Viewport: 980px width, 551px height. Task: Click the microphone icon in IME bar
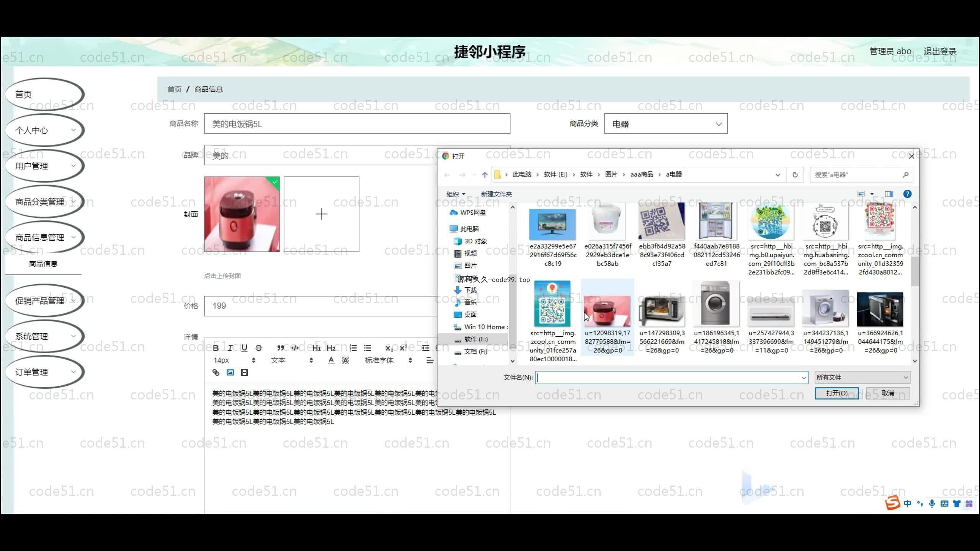pyautogui.click(x=932, y=504)
